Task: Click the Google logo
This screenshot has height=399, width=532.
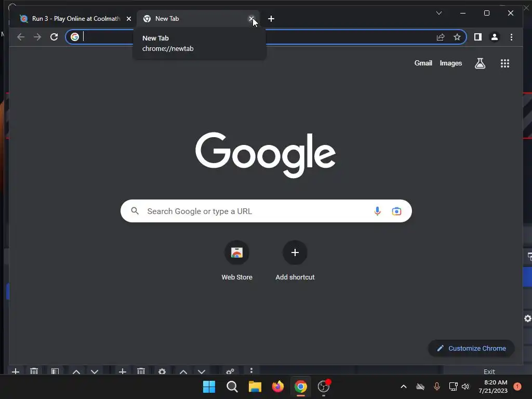Action: pyautogui.click(x=265, y=155)
